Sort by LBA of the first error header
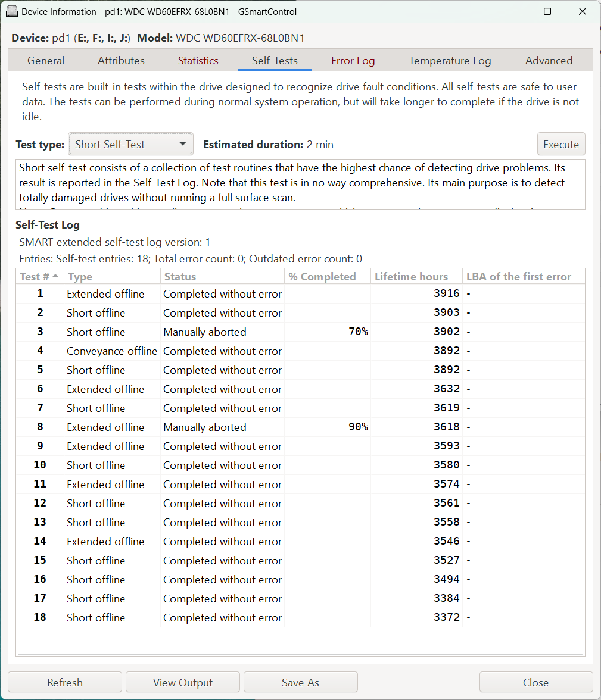 pyautogui.click(x=524, y=276)
